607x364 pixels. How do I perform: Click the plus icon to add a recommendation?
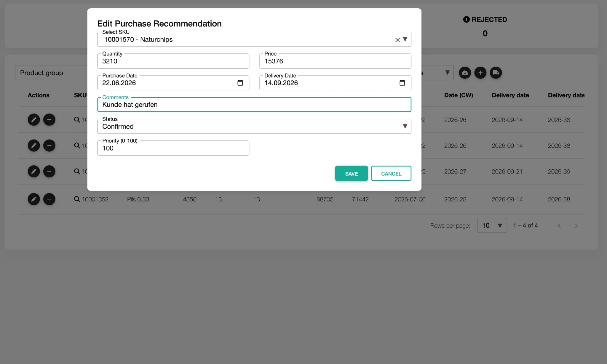480,73
